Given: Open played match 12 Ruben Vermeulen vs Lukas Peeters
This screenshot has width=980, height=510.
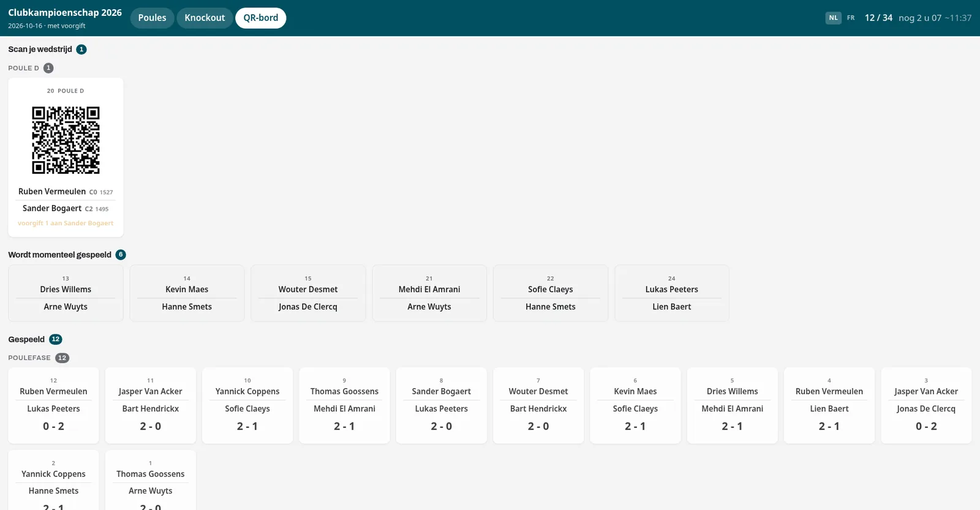Looking at the screenshot, I should pyautogui.click(x=53, y=405).
